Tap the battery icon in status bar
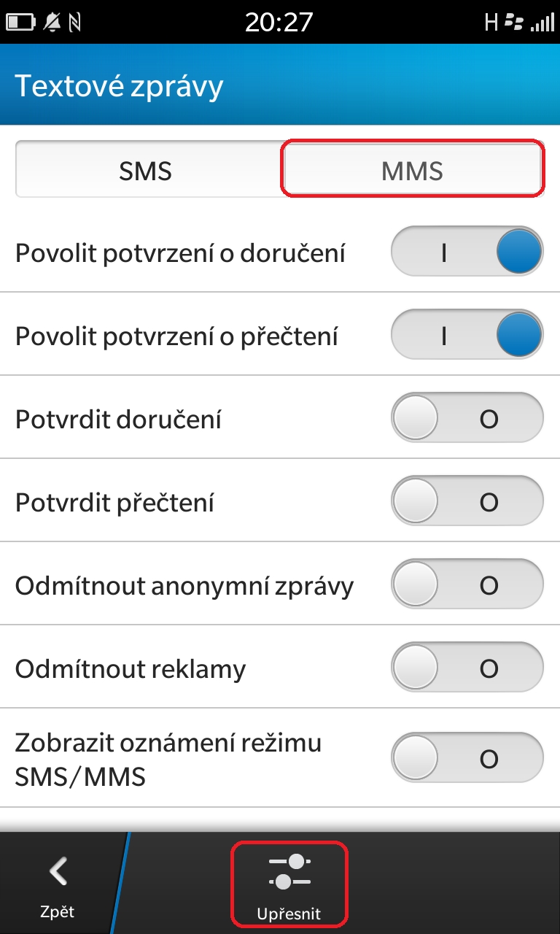Screen dimensions: 560x934 click(21, 23)
